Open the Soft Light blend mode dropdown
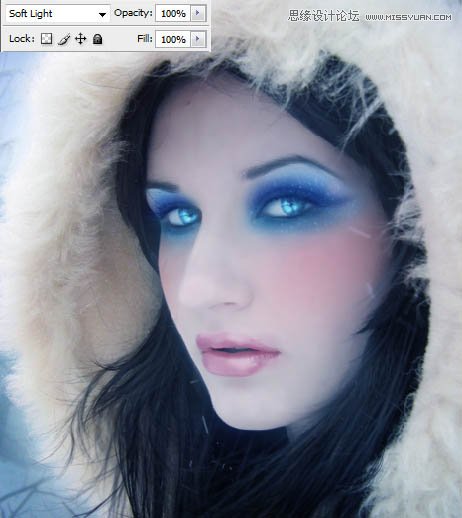 pyautogui.click(x=57, y=14)
